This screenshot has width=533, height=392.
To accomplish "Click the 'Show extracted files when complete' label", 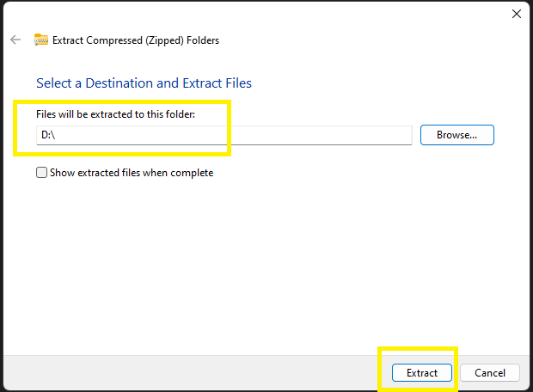I will 131,173.
